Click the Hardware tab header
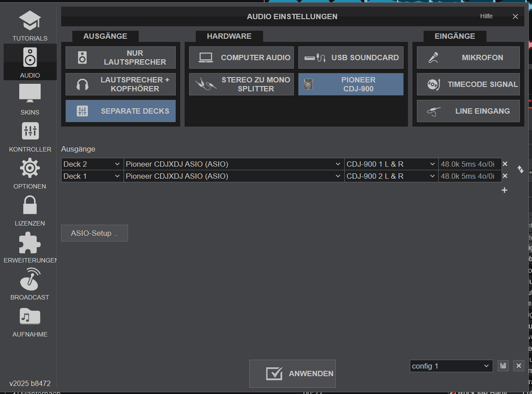Image resolution: width=532 pixels, height=394 pixels. tap(229, 36)
